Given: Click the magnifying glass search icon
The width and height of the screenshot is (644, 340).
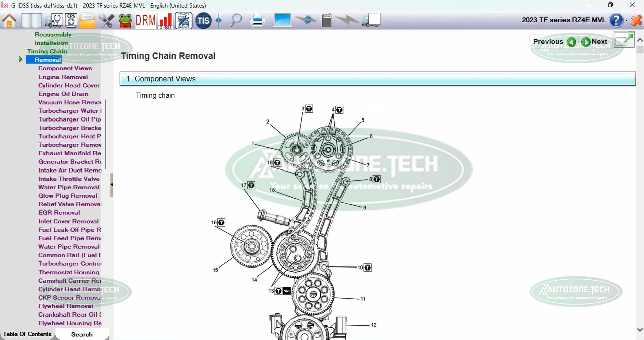Looking at the screenshot, I should point(236,20).
